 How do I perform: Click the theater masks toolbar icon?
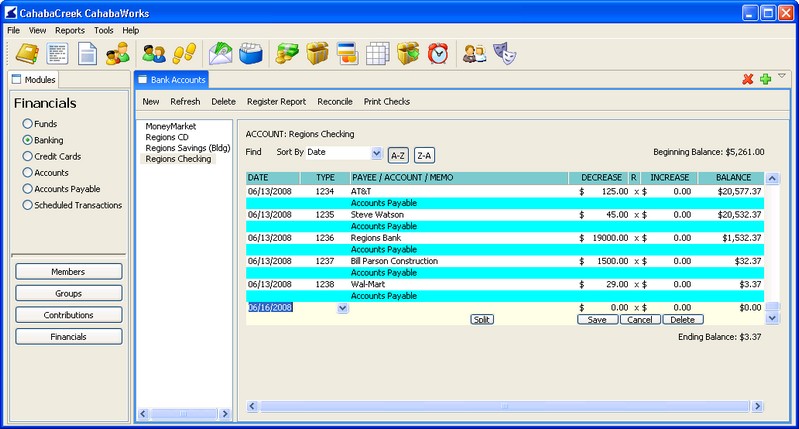(x=503, y=53)
